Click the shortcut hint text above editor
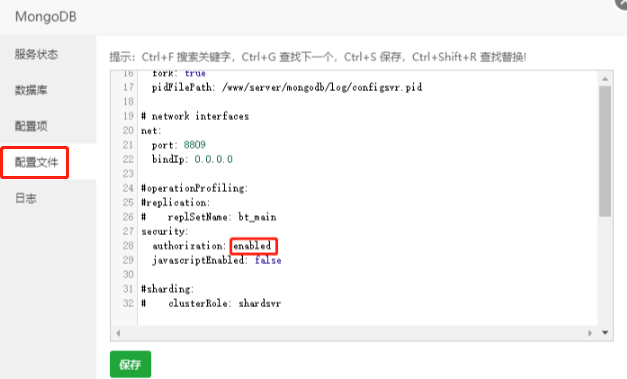Image resolution: width=627 pixels, height=379 pixels. click(x=318, y=57)
